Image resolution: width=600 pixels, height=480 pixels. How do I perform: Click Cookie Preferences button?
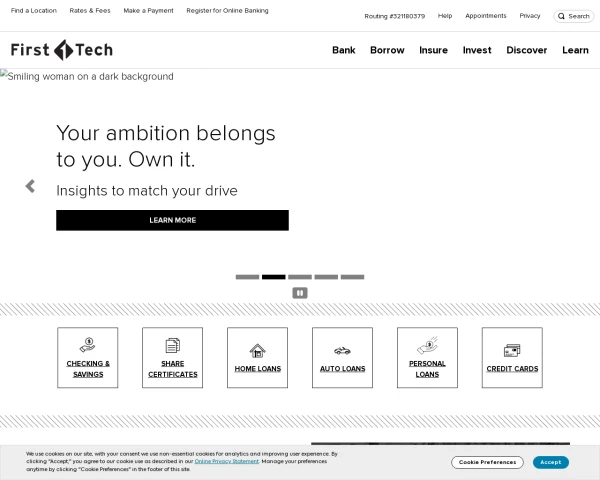[x=488, y=462]
